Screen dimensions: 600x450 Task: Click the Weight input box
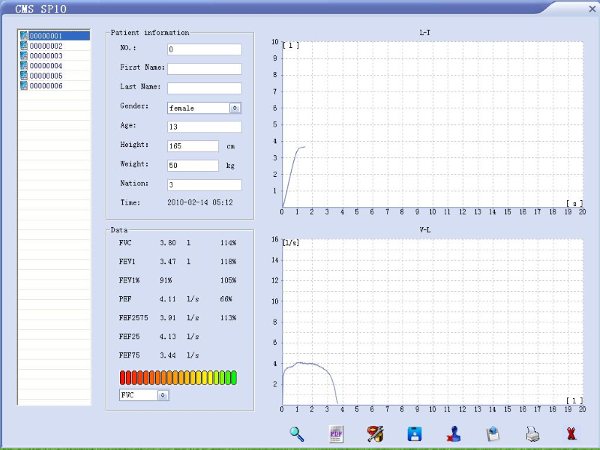193,165
